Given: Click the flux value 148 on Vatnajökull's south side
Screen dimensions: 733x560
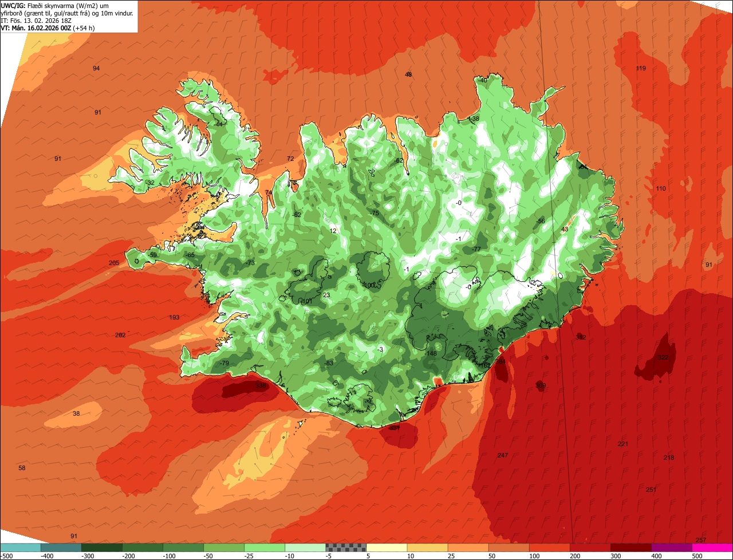Looking at the screenshot, I should pos(431,353).
